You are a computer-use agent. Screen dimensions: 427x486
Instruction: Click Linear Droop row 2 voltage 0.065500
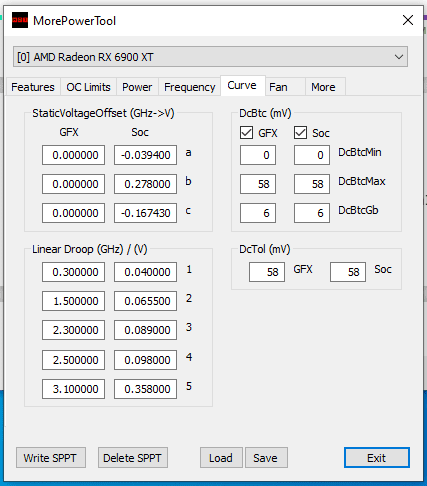(145, 301)
